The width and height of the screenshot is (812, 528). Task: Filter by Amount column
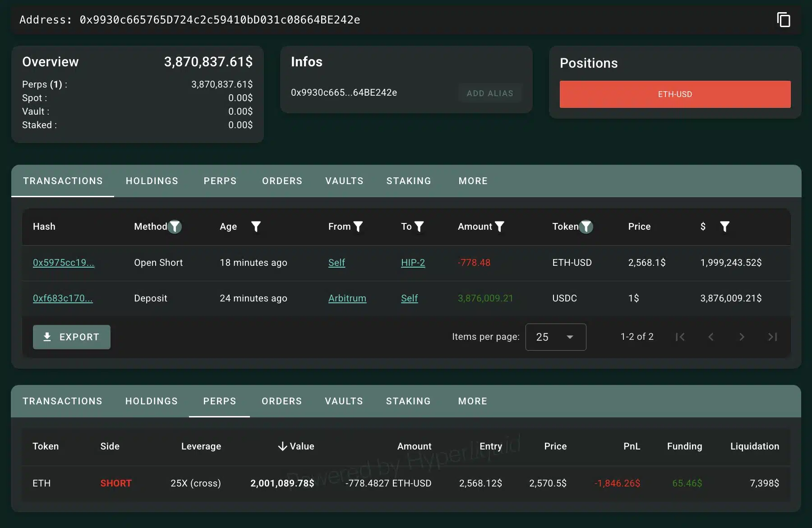[x=499, y=227]
